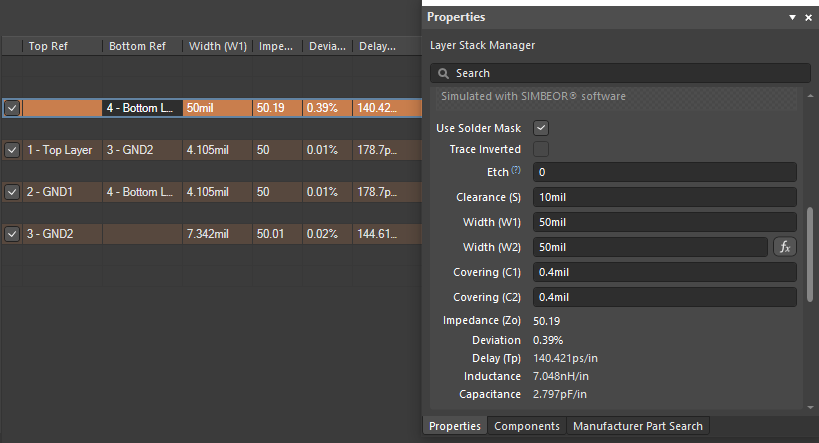
Task: Click the Covering (C1) value field
Action: [664, 272]
